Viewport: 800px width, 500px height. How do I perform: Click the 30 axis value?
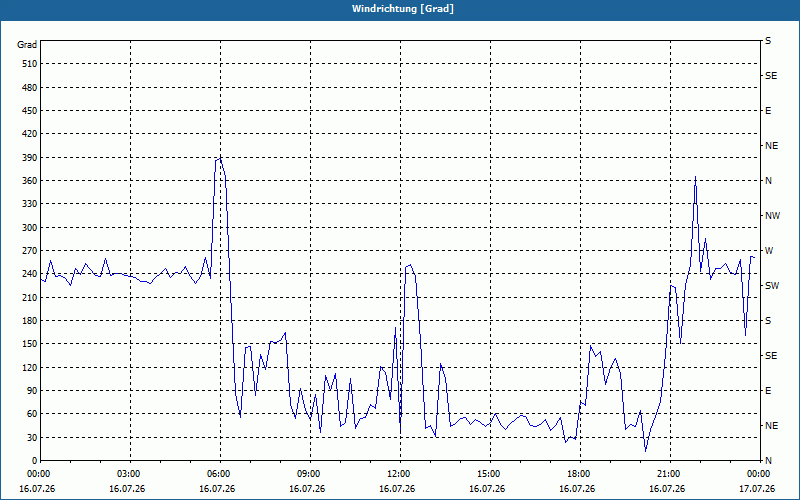[32, 437]
